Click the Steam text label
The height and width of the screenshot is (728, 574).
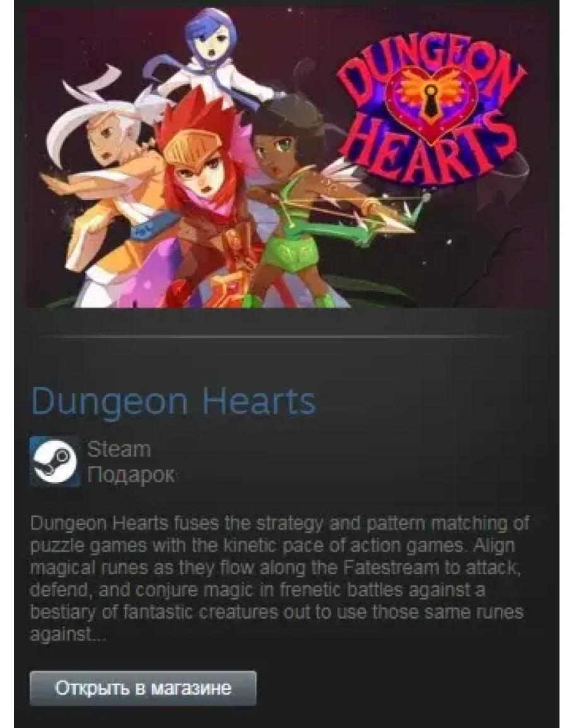[x=119, y=449]
